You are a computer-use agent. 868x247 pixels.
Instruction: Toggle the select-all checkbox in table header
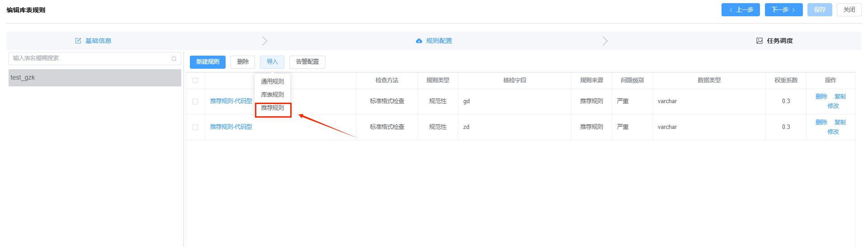195,81
